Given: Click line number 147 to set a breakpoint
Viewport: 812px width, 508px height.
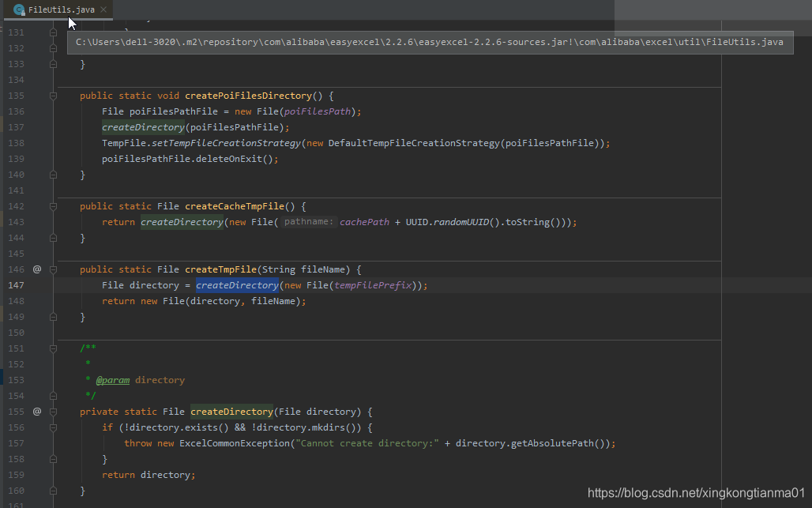Looking at the screenshot, I should click(x=16, y=284).
